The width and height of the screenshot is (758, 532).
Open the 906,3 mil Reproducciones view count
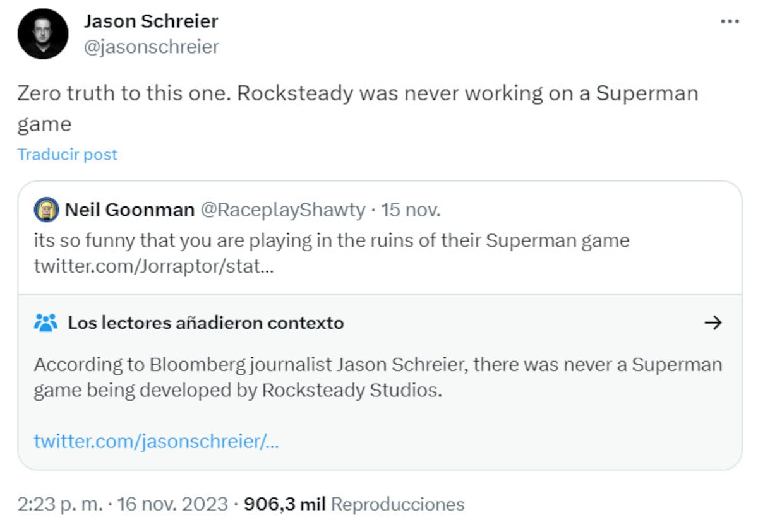354,504
